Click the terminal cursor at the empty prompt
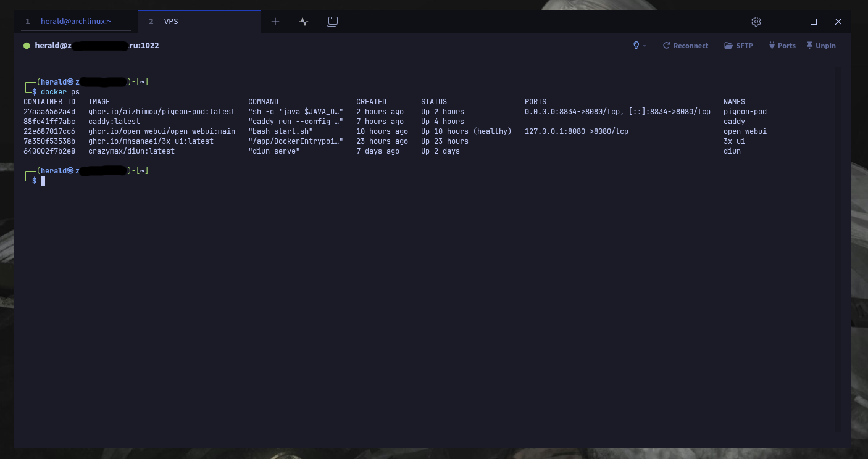The height and width of the screenshot is (459, 868). 43,181
